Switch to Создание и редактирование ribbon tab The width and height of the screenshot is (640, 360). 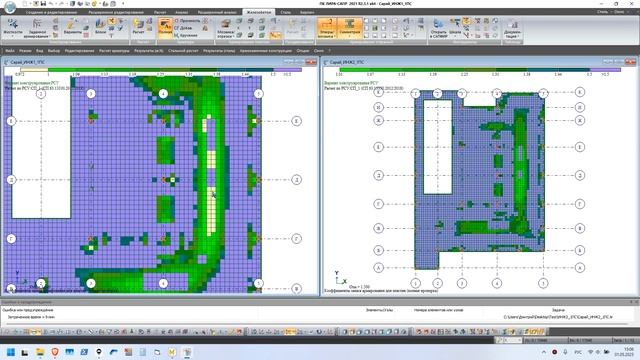[51, 12]
